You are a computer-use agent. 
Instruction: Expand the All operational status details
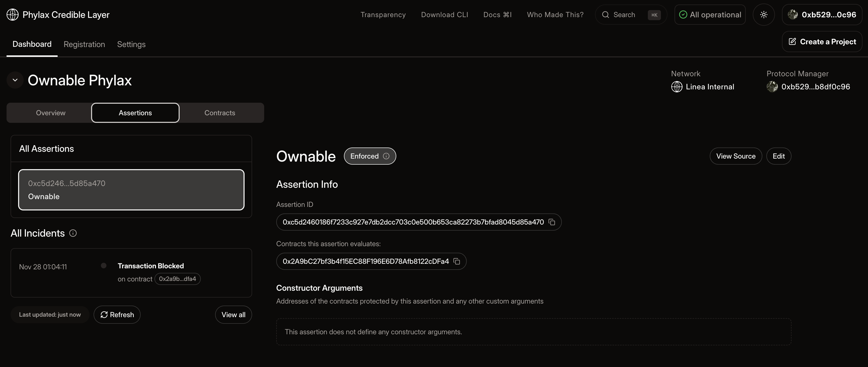tap(710, 15)
